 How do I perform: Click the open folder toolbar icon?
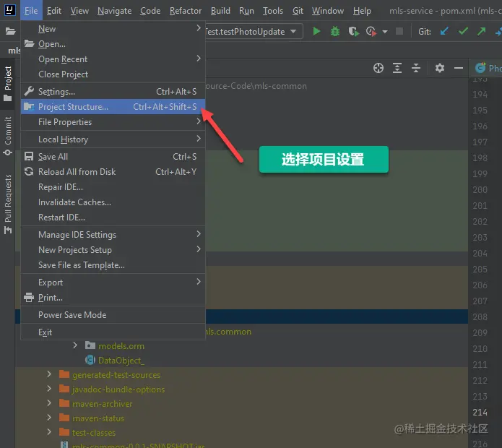(x=10, y=31)
